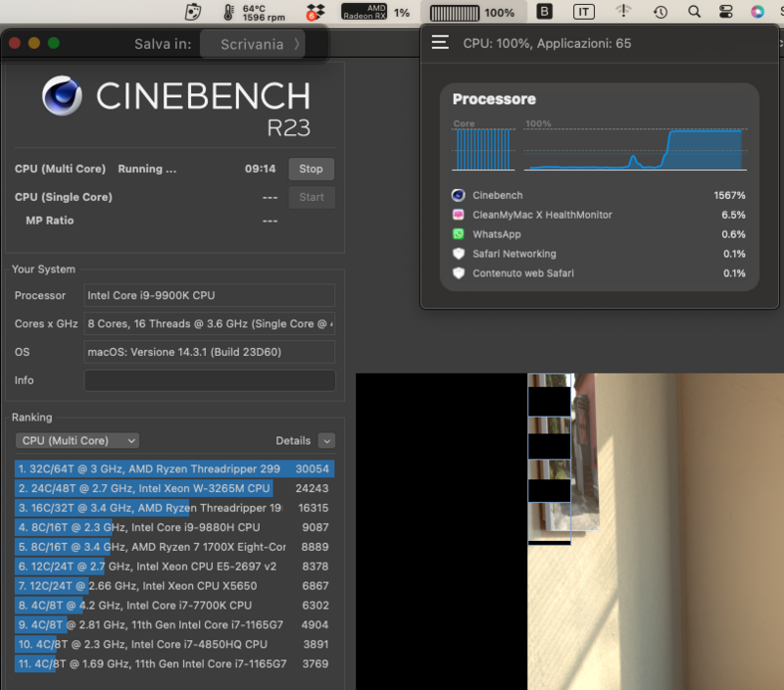Select ranking row Intel Core i7-4850HQ CPU
This screenshot has height=690, width=784.
tap(174, 644)
